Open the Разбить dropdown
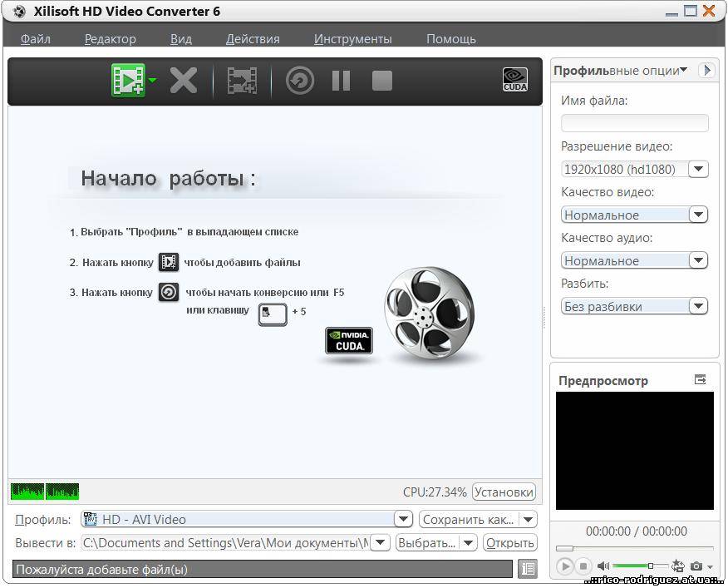Viewport: 728px width, 588px height. click(698, 306)
